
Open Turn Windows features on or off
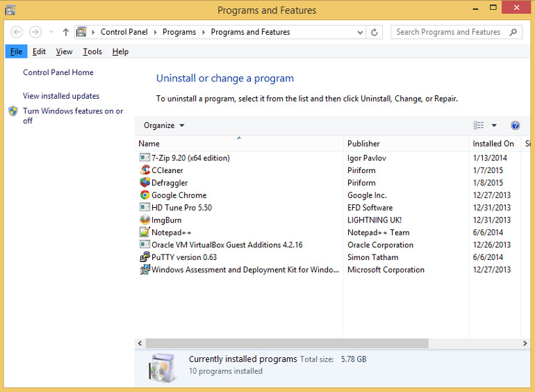(x=73, y=115)
